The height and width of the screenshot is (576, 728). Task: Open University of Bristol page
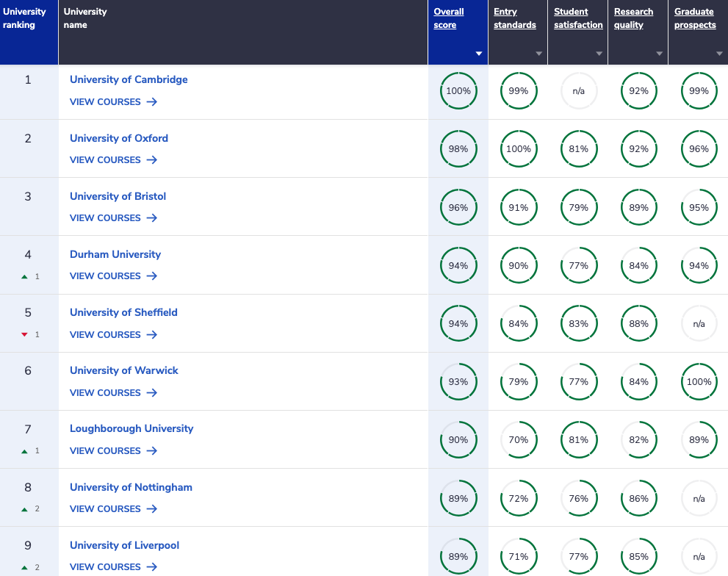click(118, 196)
